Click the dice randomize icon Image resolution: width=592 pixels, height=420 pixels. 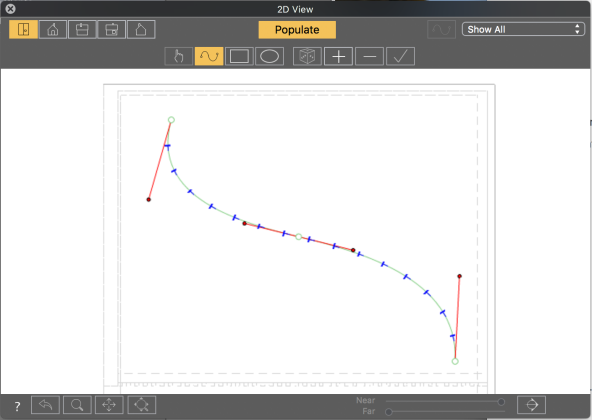[307, 56]
